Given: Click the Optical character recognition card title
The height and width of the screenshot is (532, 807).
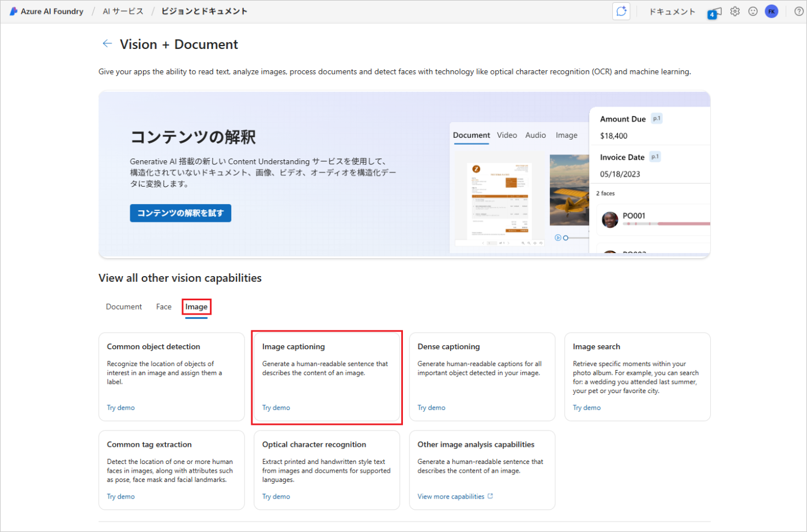Looking at the screenshot, I should (x=314, y=444).
